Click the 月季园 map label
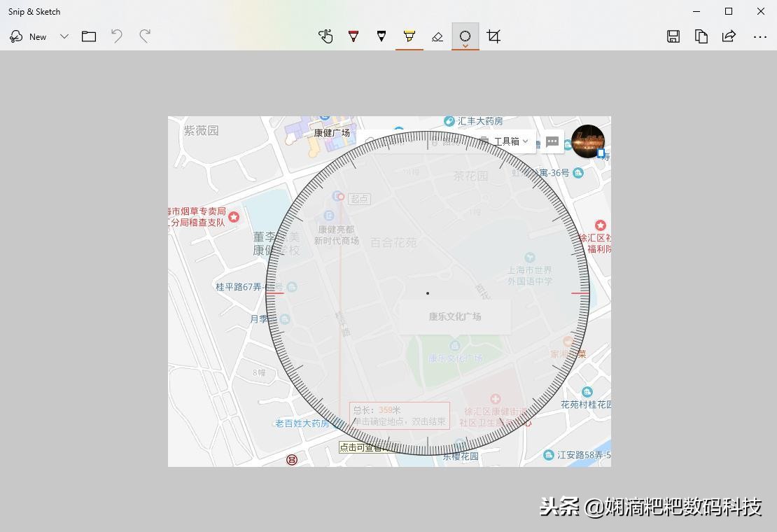 [262, 319]
